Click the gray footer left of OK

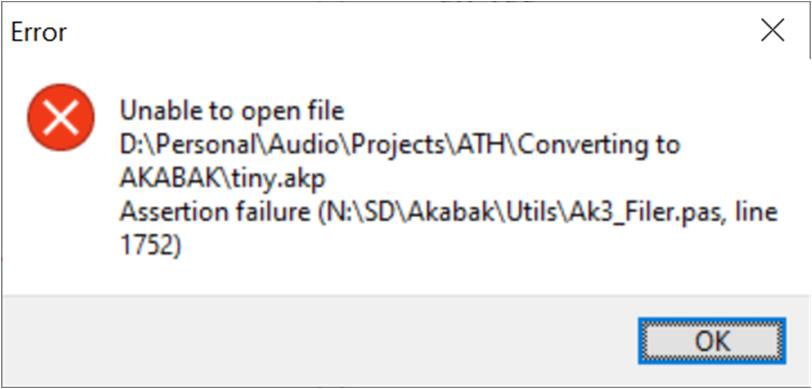pos(320,341)
